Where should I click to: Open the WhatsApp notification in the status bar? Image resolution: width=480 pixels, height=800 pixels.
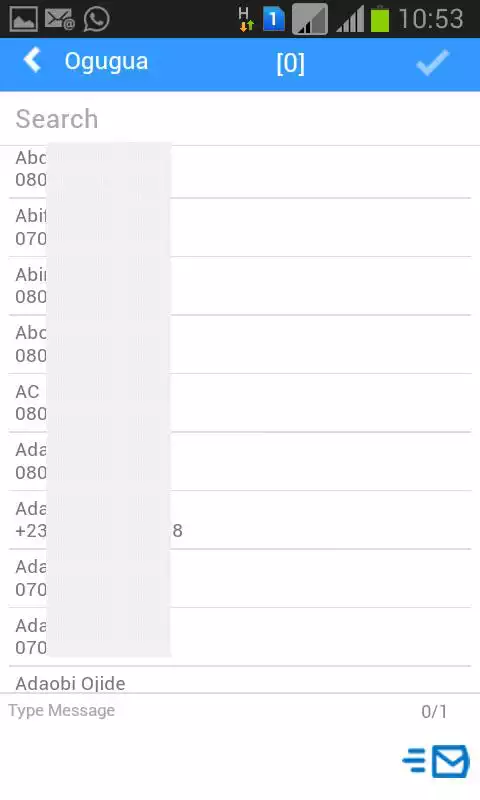[x=96, y=19]
